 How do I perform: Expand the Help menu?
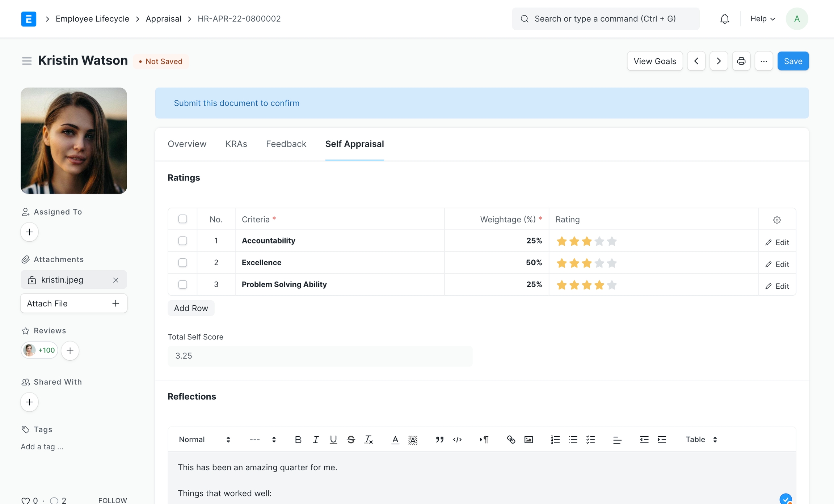click(762, 19)
